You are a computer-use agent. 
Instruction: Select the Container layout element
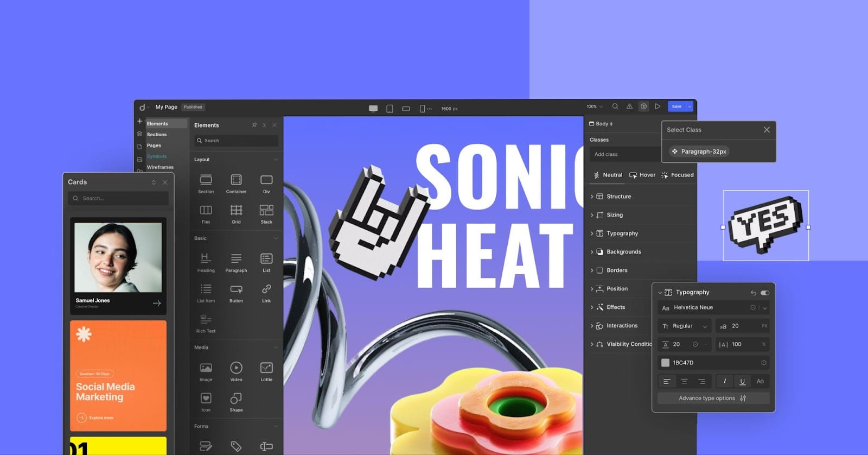pyautogui.click(x=236, y=183)
